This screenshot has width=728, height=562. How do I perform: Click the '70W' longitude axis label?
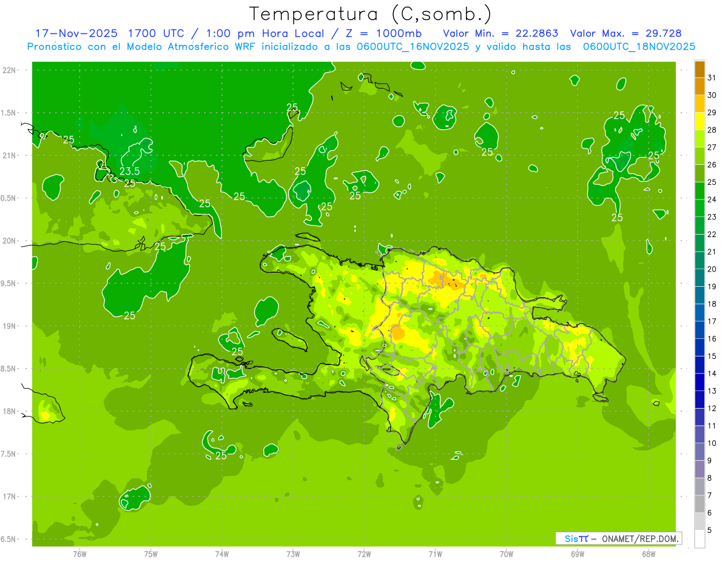pos(507,554)
